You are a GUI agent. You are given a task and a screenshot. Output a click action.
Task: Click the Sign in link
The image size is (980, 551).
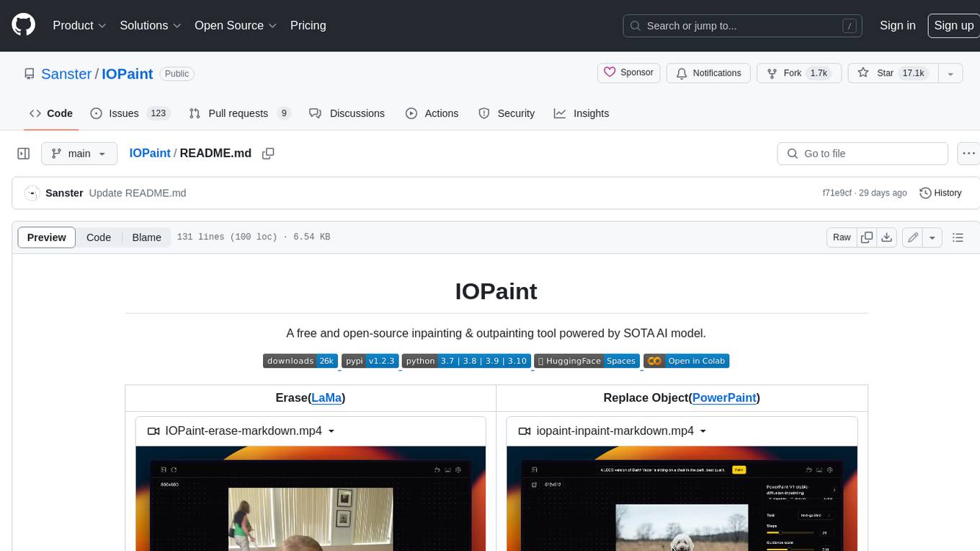897,25
